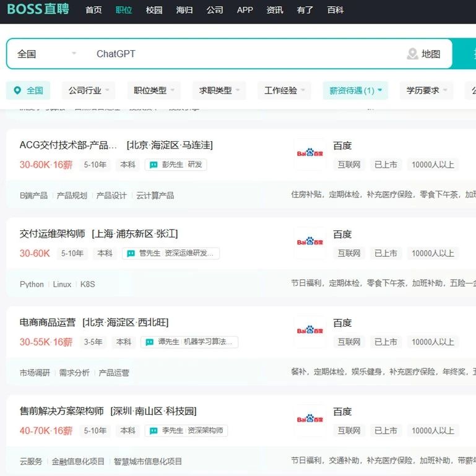Click Baidu logo beside 交付运维架构师 job
This screenshot has width=476, height=476.
point(309,241)
